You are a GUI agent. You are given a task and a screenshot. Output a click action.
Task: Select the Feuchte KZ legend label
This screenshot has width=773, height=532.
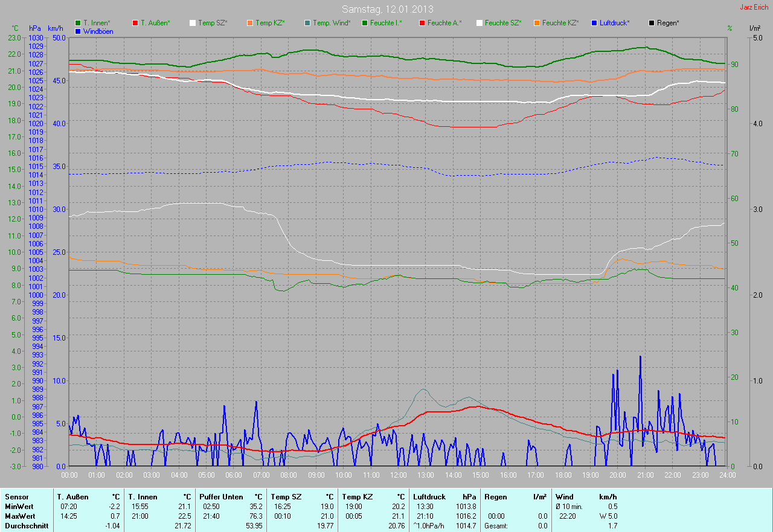pos(562,23)
